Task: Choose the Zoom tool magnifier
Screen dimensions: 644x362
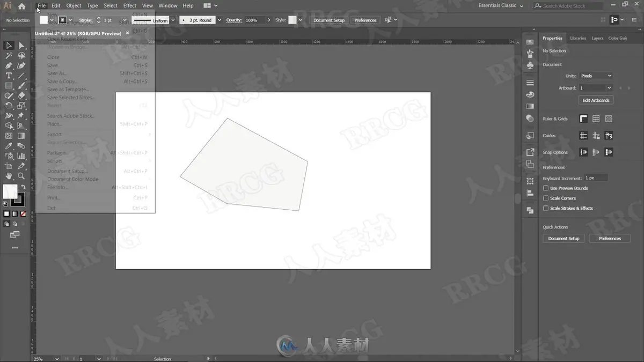Action: coord(21,176)
